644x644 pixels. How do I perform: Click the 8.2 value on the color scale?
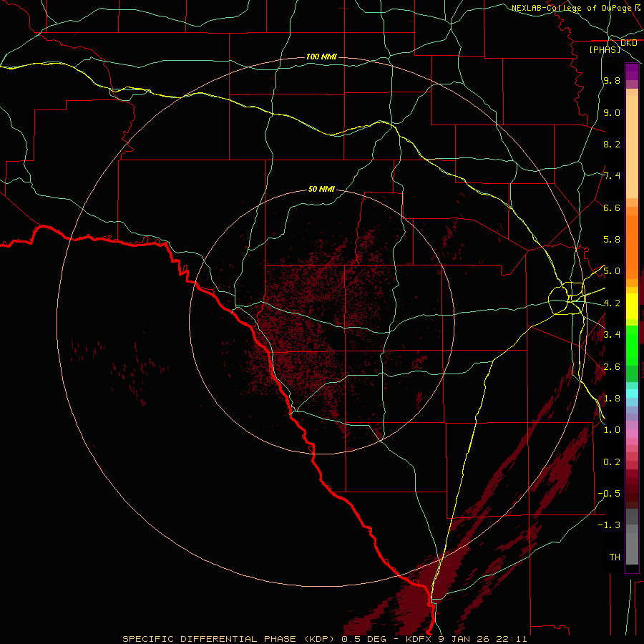[612, 144]
